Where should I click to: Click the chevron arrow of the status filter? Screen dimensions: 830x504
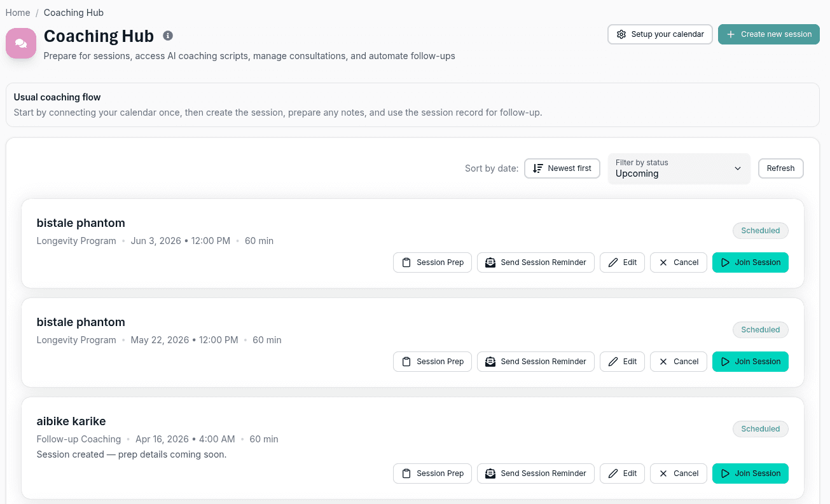[x=738, y=168]
